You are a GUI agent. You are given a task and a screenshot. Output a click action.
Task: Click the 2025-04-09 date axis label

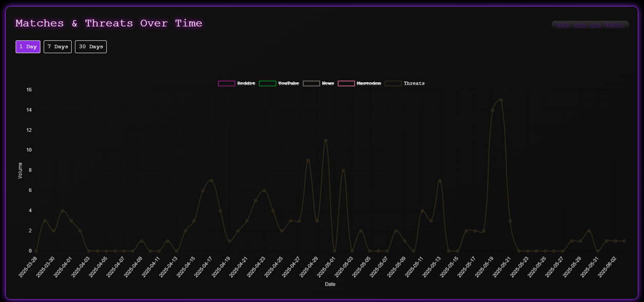pos(133,267)
